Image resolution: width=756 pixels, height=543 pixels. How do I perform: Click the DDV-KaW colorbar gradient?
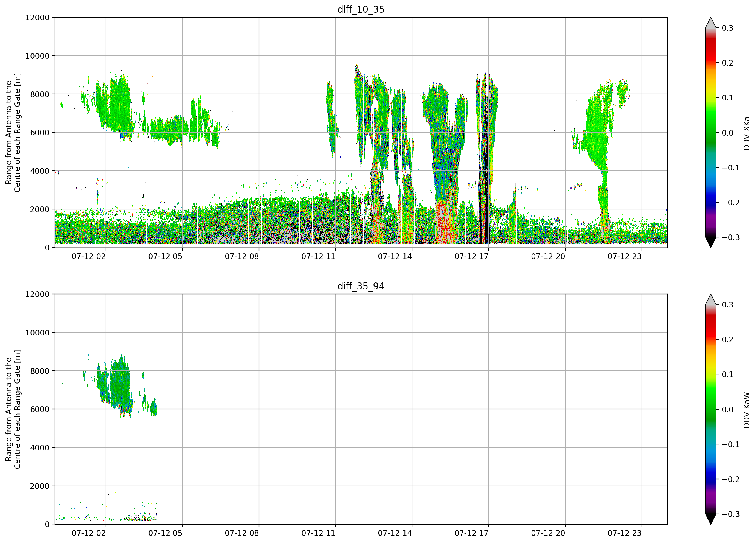(x=711, y=410)
